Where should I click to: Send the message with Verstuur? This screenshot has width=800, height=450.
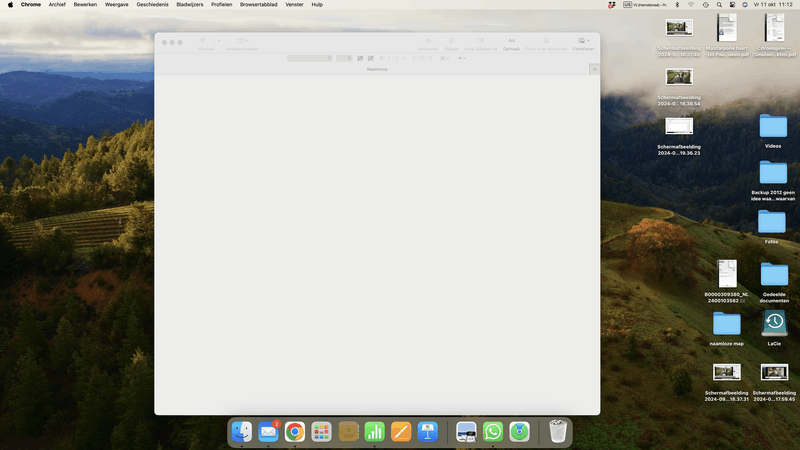pos(203,41)
